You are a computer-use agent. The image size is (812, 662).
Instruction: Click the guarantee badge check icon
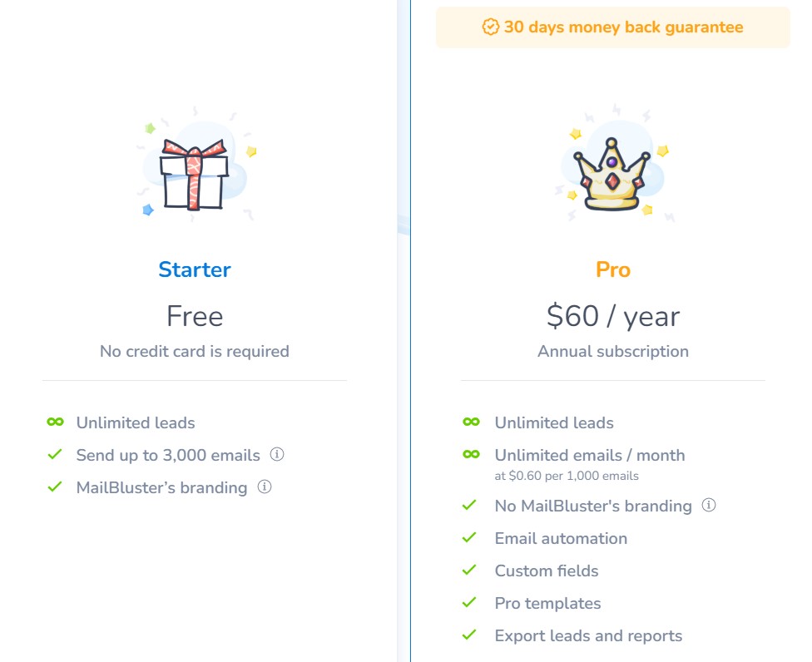(490, 27)
